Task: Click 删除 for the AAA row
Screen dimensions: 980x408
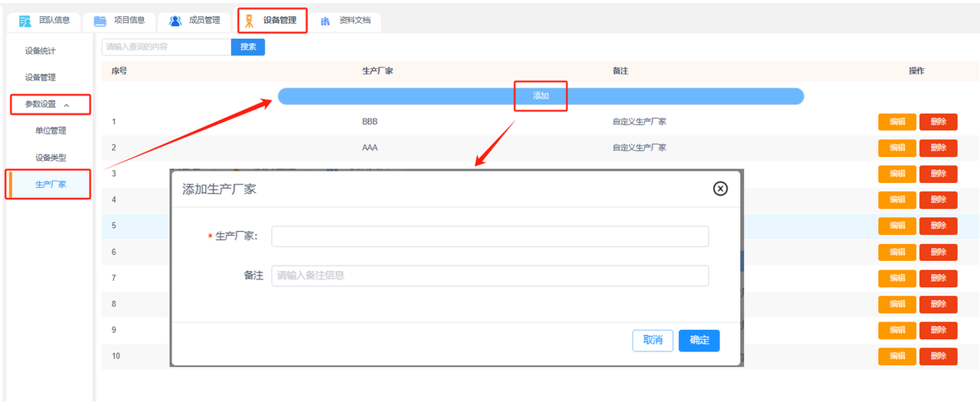Action: pos(938,148)
